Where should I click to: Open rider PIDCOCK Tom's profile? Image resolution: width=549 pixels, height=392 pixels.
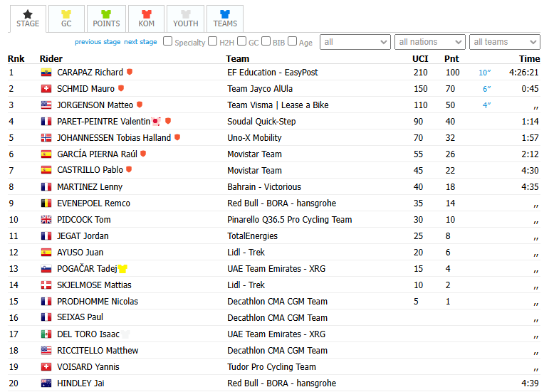[84, 220]
